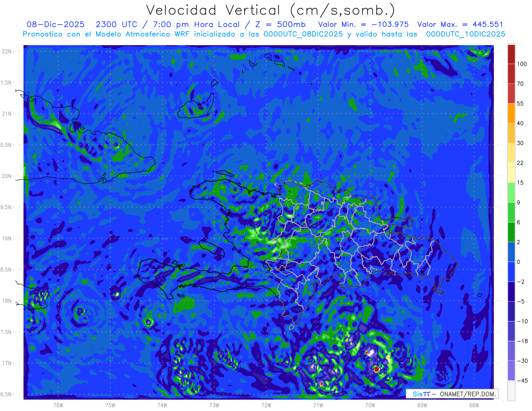This screenshot has width=532, height=411.
Task: Click the '72W' longitude label
Action: click(x=266, y=405)
